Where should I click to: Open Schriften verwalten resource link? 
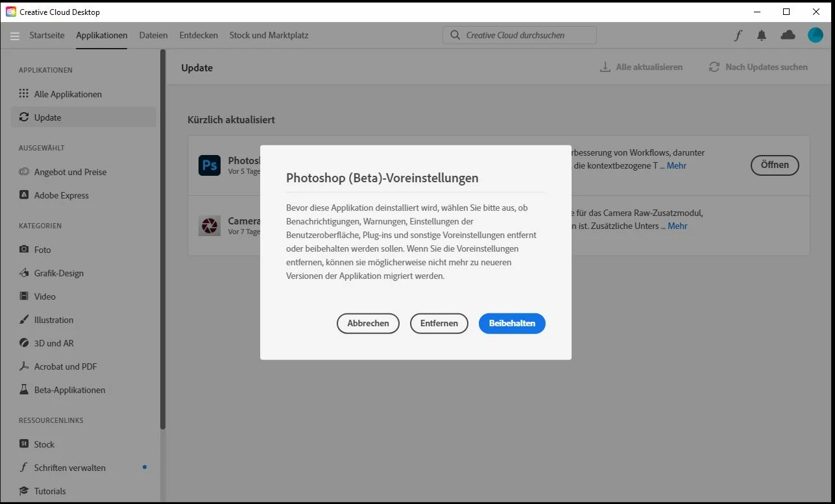click(x=69, y=468)
